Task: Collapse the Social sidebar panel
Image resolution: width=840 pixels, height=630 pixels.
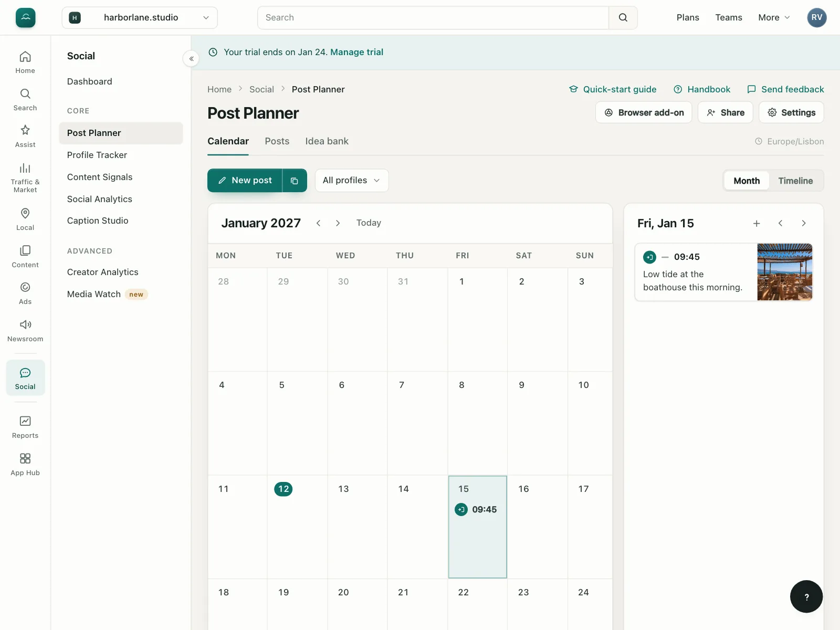Action: (x=191, y=58)
